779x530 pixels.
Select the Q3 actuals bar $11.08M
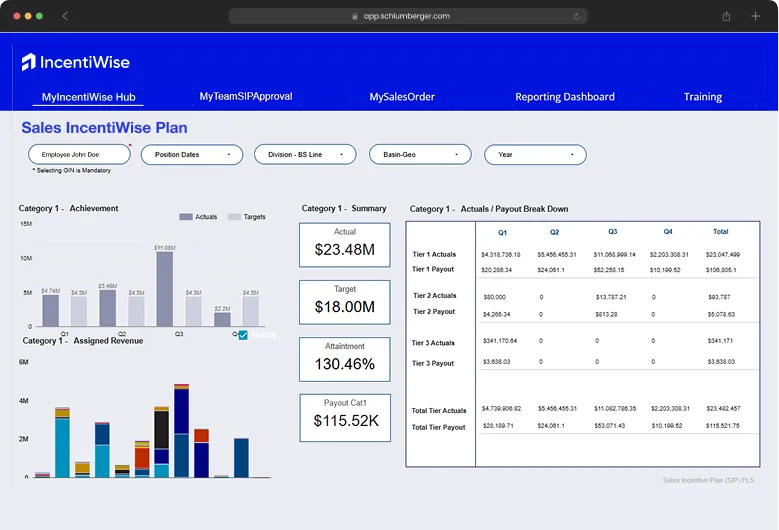[x=165, y=289]
